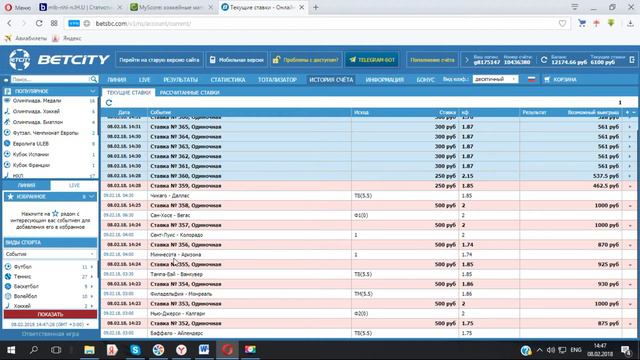Image resolution: width=640 pixels, height=360 pixels.
Task: Switch sidebar to the Линия tab
Action: [x=27, y=185]
